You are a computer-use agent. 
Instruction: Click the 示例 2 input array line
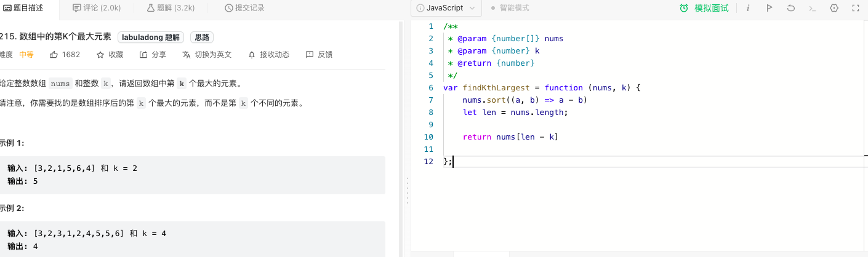(87, 233)
